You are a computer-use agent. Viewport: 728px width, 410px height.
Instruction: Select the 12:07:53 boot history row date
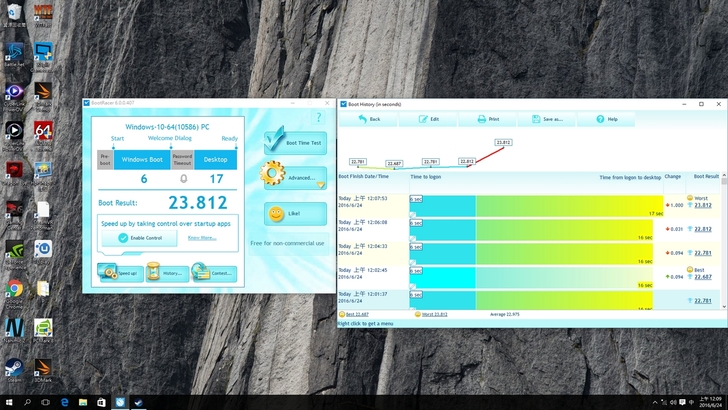tap(363, 202)
